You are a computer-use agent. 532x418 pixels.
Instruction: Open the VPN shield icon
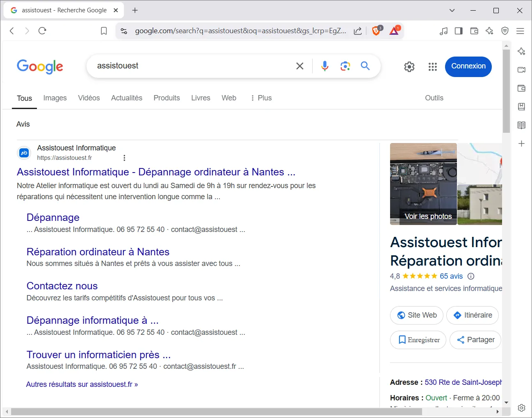point(505,31)
